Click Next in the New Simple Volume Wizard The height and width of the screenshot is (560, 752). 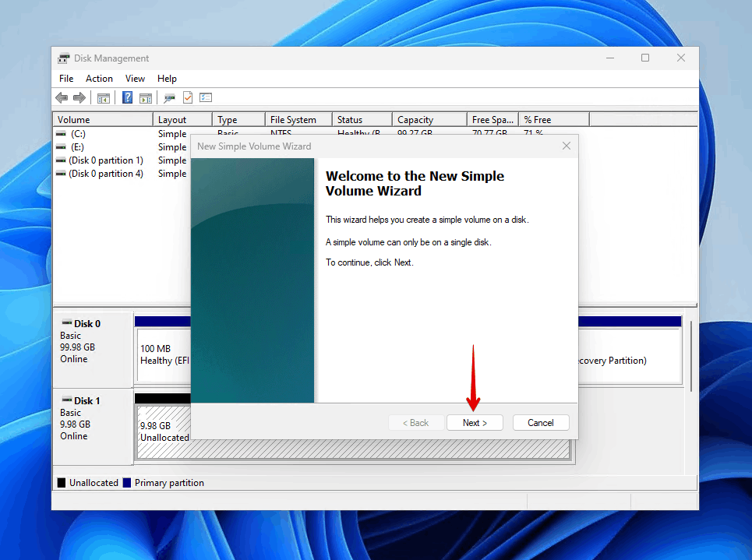pos(475,422)
